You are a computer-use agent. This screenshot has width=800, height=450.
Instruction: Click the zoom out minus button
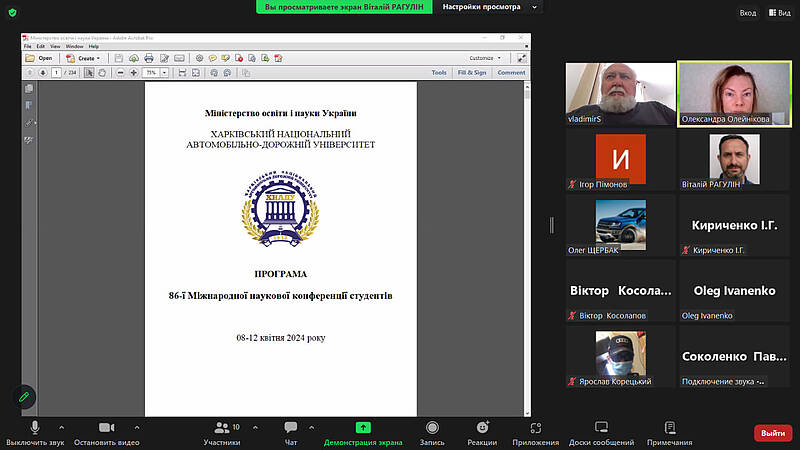120,72
